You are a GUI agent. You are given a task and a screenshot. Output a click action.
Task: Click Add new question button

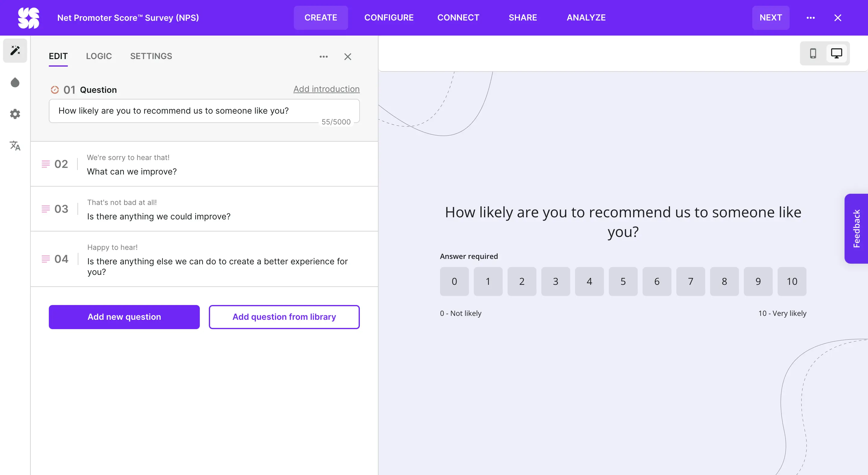[x=124, y=317]
